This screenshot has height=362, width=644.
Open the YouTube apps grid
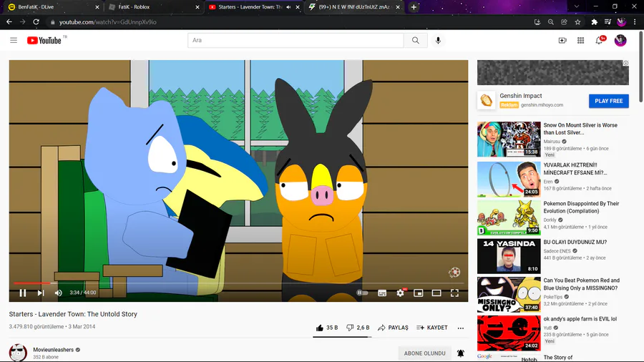click(x=580, y=40)
